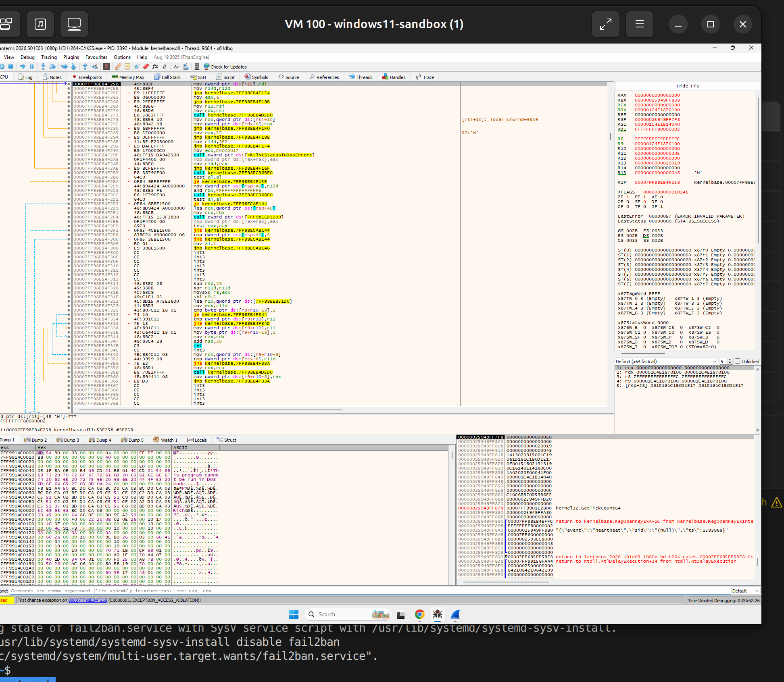Click the Hex column header in dump

[x=104, y=447]
